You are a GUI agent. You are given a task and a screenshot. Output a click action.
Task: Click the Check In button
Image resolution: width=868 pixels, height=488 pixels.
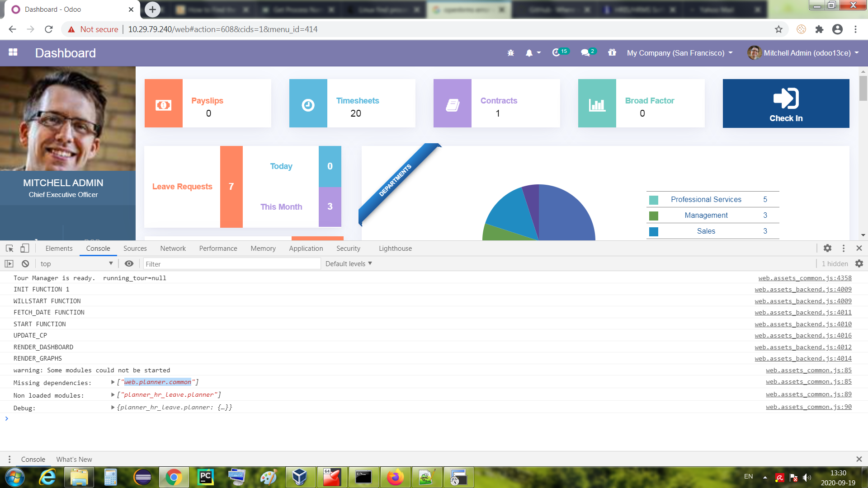(786, 103)
